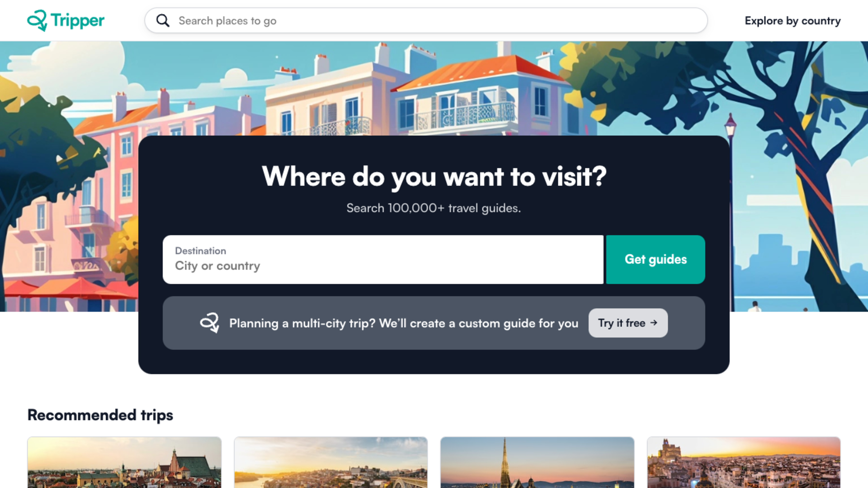This screenshot has width=868, height=488.
Task: Click the Try it free button
Action: coord(628,323)
